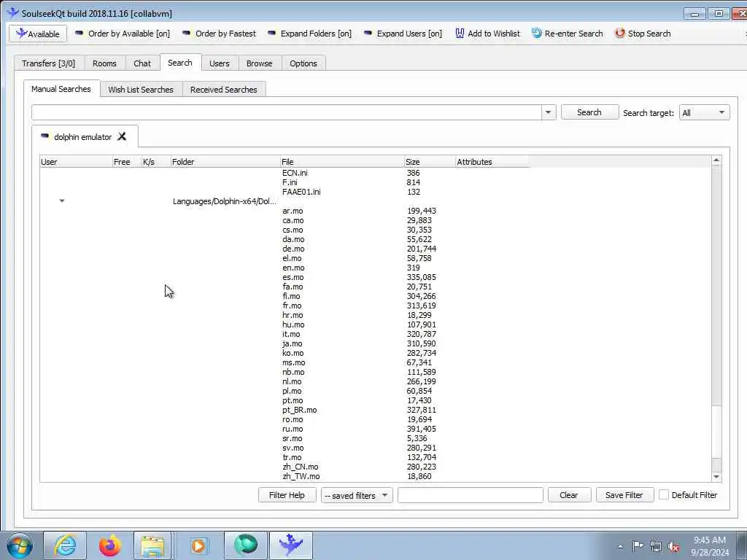Screen dimensions: 747x560
Task: Open the Options tab
Action: point(303,63)
